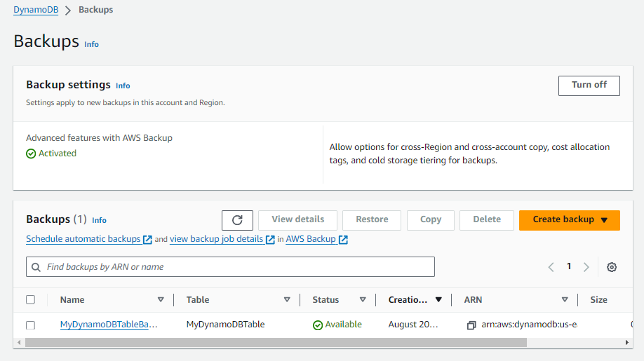Image resolution: width=644 pixels, height=361 pixels.
Task: Click the previous page arrow in pagination
Action: (551, 267)
